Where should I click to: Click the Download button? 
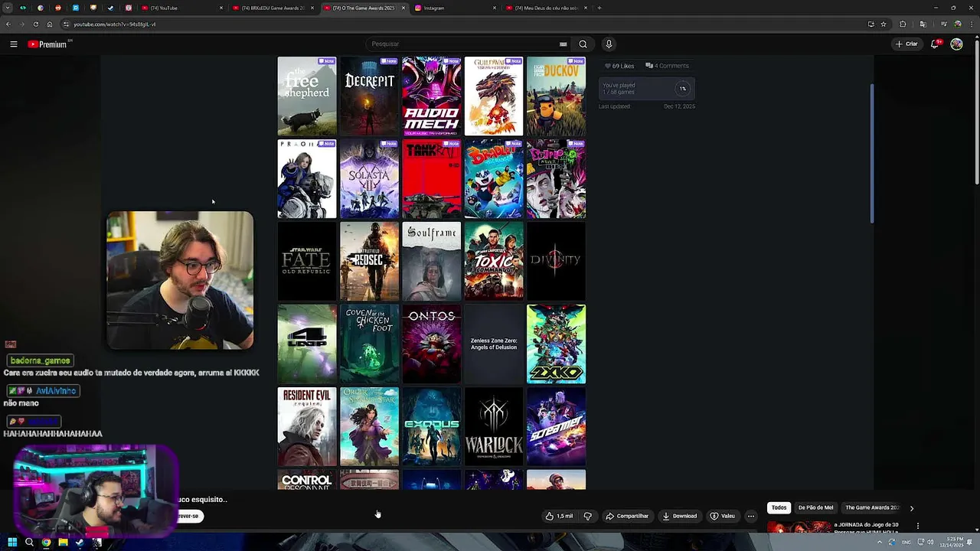tap(680, 516)
